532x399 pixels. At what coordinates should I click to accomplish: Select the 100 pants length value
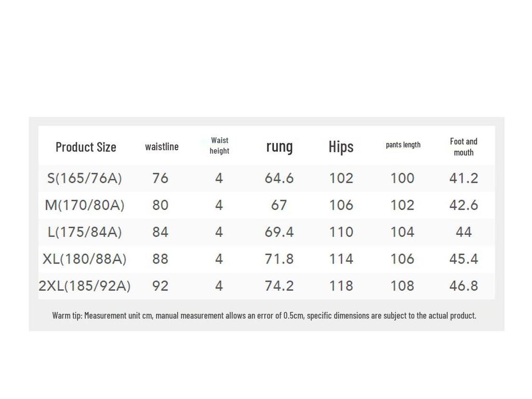pos(402,178)
